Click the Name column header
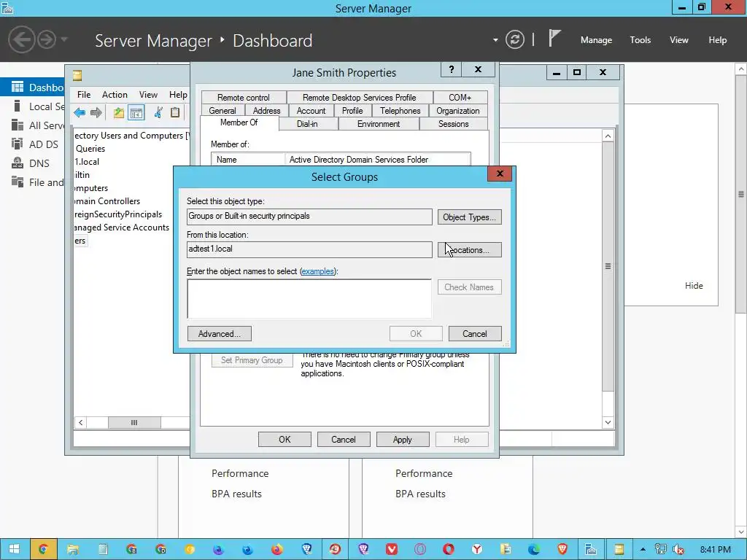The height and width of the screenshot is (560, 747). pyautogui.click(x=248, y=160)
